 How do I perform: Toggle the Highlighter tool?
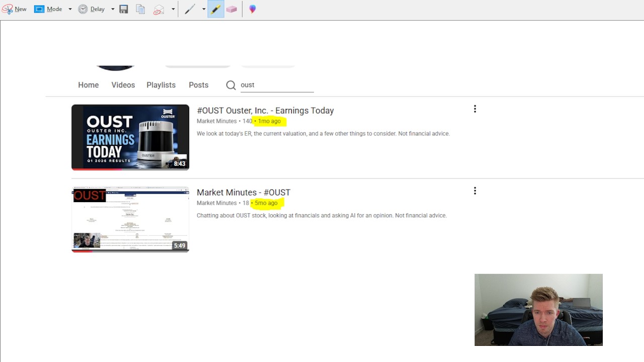[x=215, y=9]
